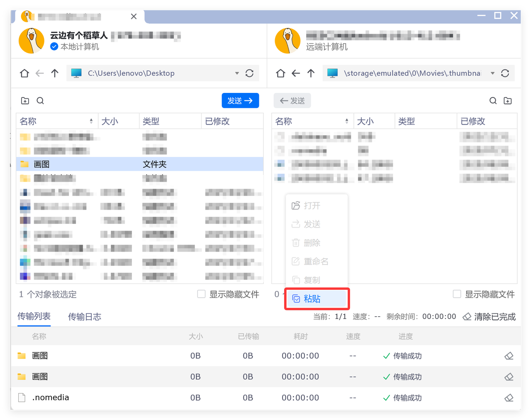
Task: Click the 本地计算机 verified badge icon
Action: (x=54, y=47)
